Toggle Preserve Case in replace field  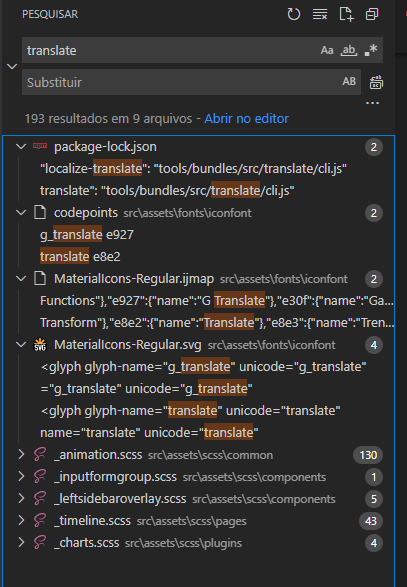tap(349, 82)
